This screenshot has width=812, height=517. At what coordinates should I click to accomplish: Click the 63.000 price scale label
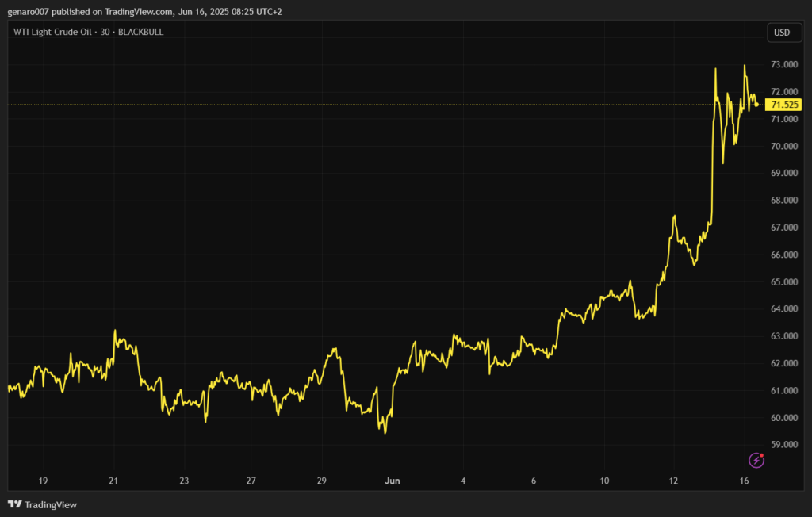point(783,336)
